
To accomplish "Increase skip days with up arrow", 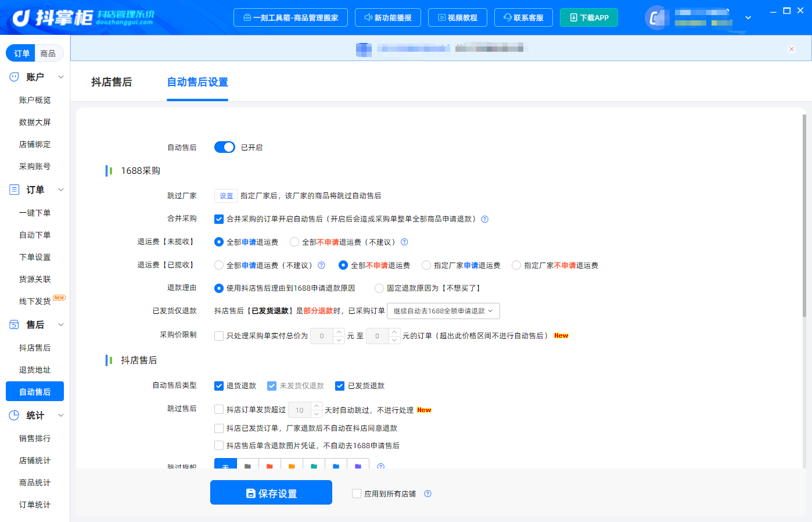I will [317, 406].
